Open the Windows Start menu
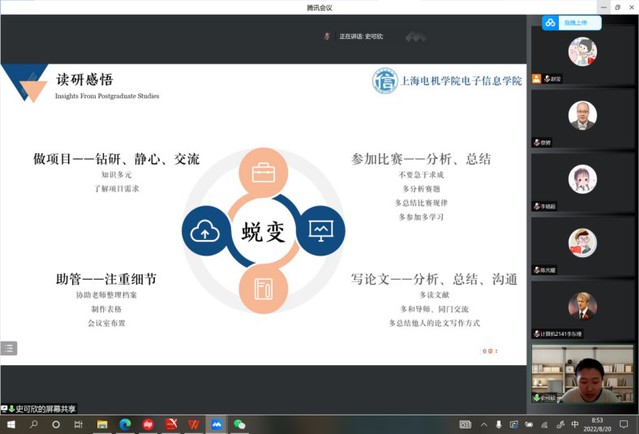 pos(10,425)
